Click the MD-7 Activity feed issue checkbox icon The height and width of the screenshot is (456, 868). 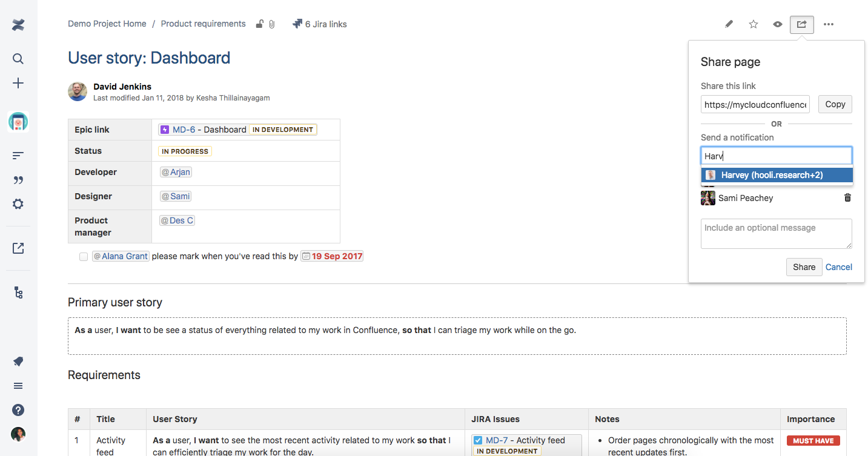click(x=478, y=440)
